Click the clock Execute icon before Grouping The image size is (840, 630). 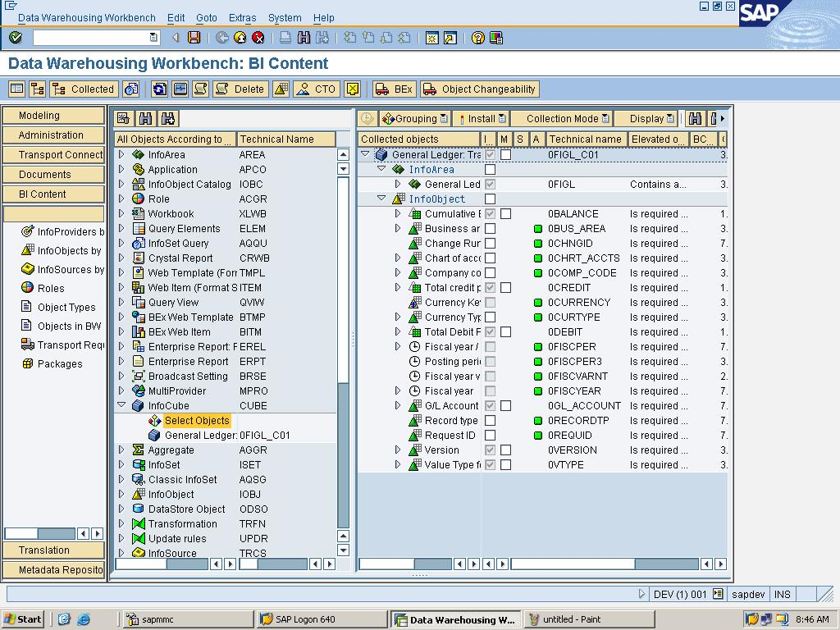pyautogui.click(x=367, y=118)
